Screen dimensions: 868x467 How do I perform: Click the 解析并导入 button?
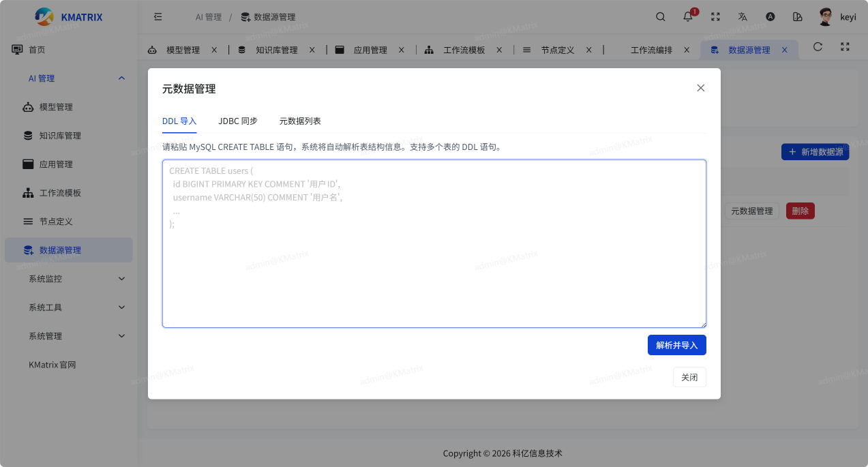coord(676,345)
